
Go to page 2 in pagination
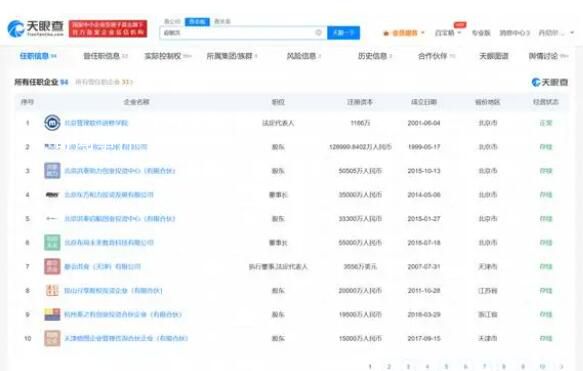[x=389, y=367]
